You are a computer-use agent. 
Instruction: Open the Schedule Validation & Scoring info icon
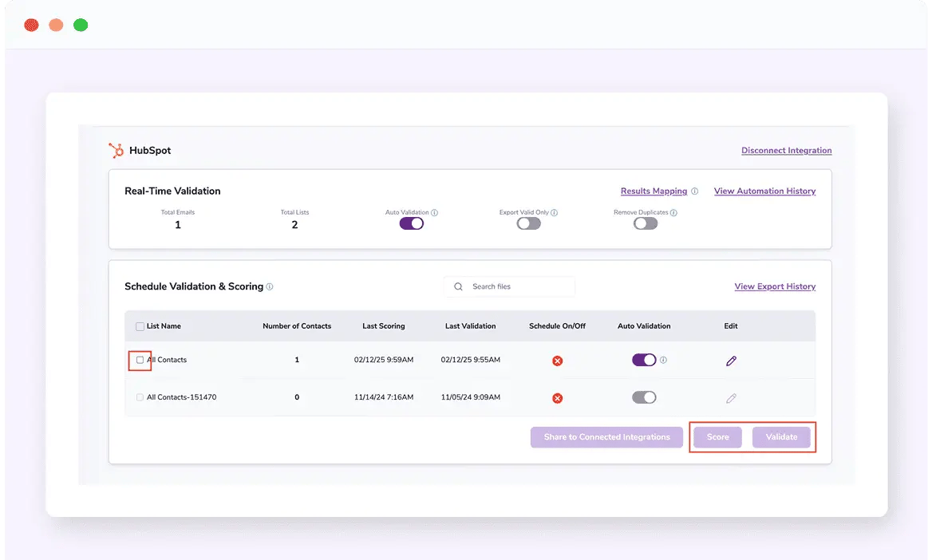click(271, 286)
